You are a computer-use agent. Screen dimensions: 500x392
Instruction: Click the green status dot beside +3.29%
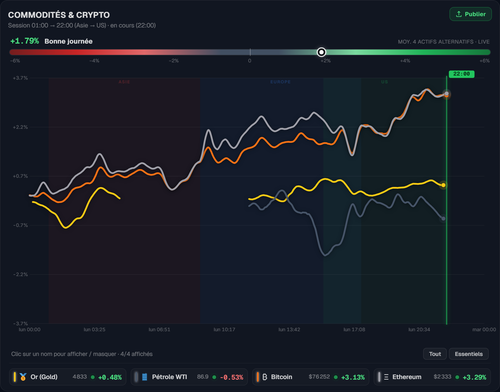(x=457, y=377)
